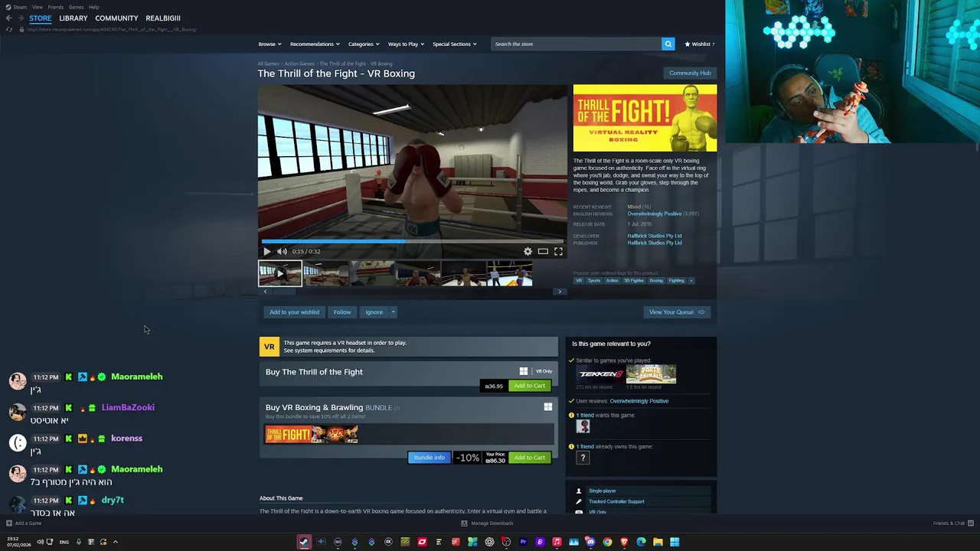Click Add to your wishlist

(294, 312)
